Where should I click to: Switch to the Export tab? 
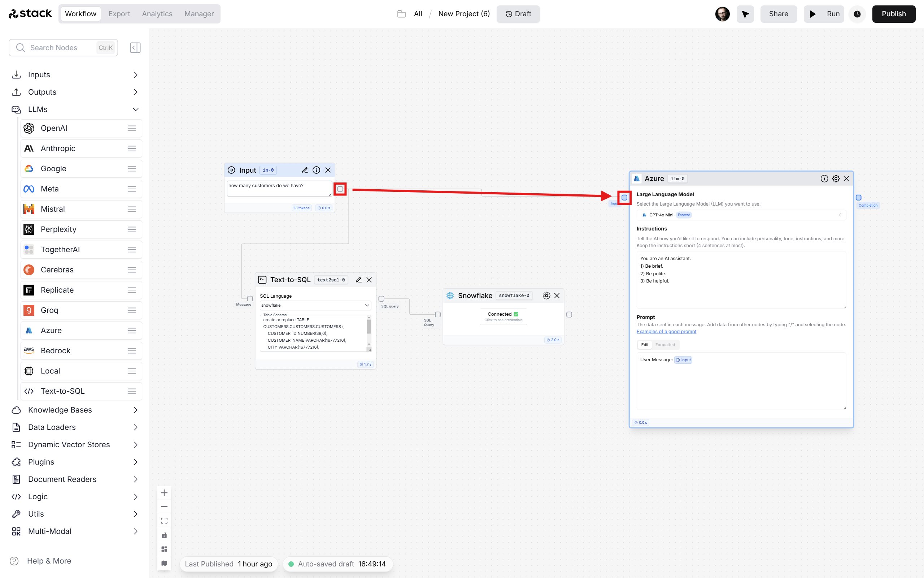coord(119,14)
